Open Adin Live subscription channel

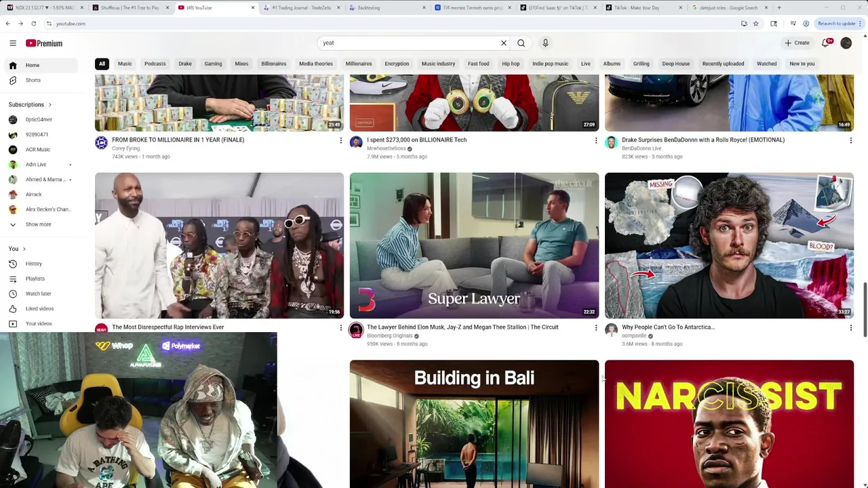point(42,164)
